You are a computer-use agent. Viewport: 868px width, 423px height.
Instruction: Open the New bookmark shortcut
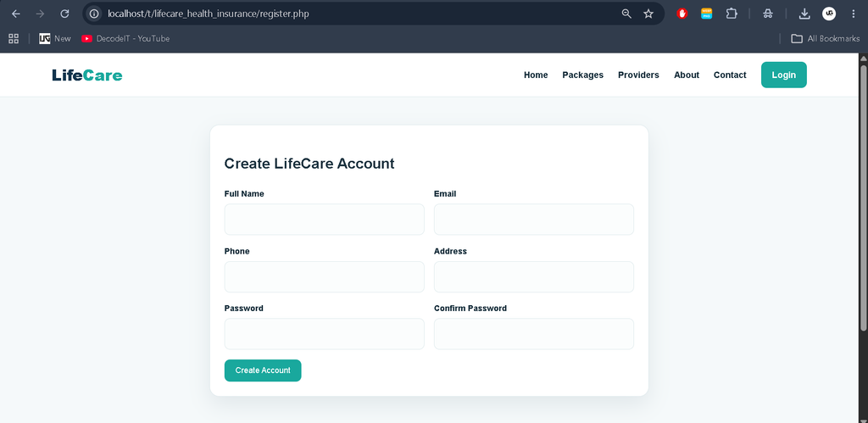55,38
